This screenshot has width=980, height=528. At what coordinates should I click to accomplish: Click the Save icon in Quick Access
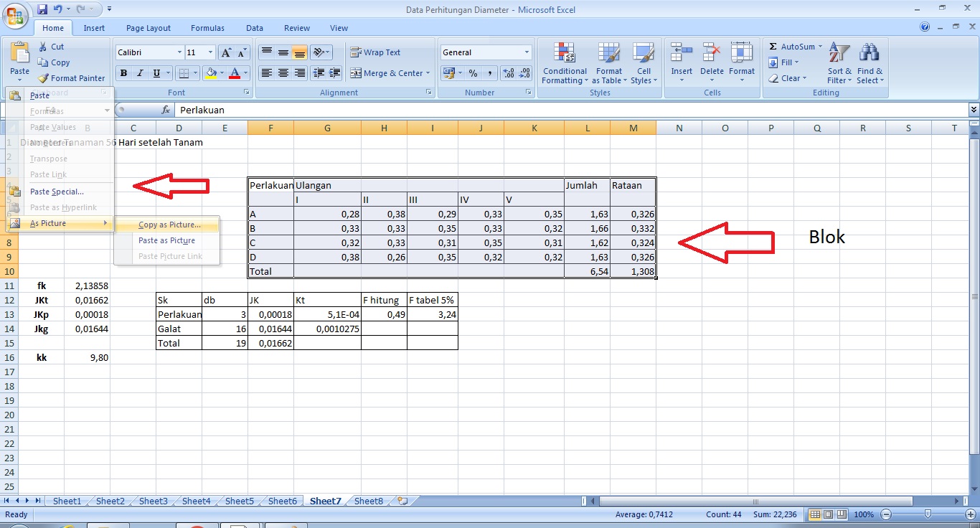42,9
